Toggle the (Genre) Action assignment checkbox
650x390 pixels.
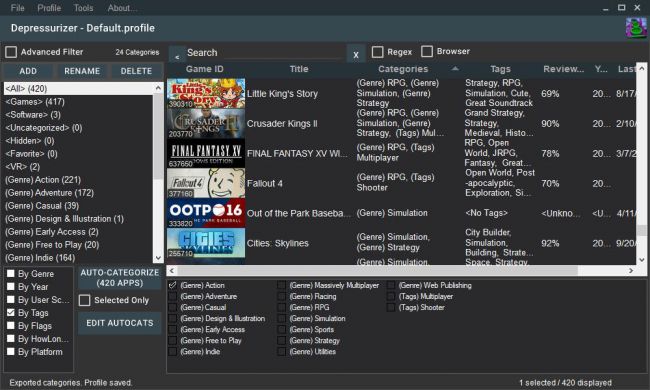point(172,285)
